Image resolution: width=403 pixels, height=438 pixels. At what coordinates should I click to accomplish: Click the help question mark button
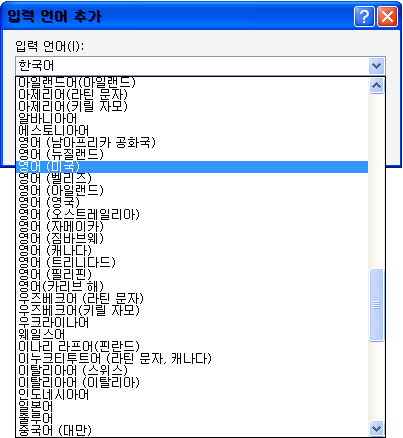[364, 16]
